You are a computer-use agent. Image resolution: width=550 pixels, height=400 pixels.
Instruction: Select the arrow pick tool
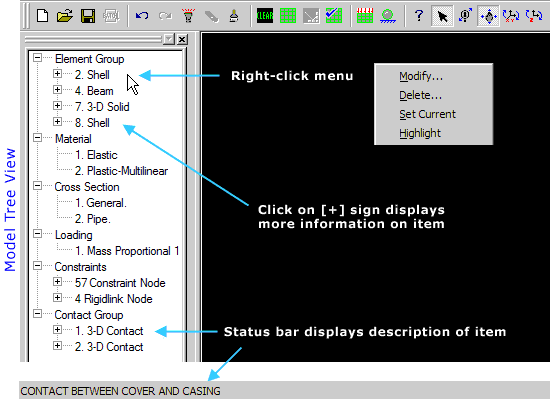coord(442,16)
